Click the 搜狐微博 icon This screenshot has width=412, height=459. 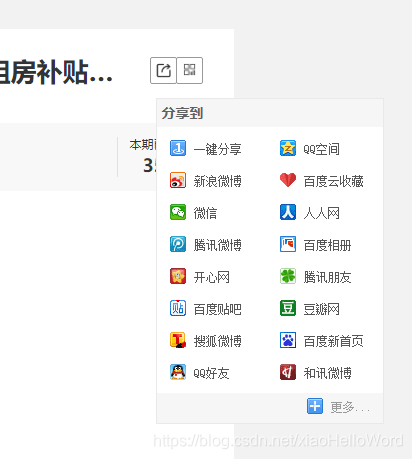(178, 340)
